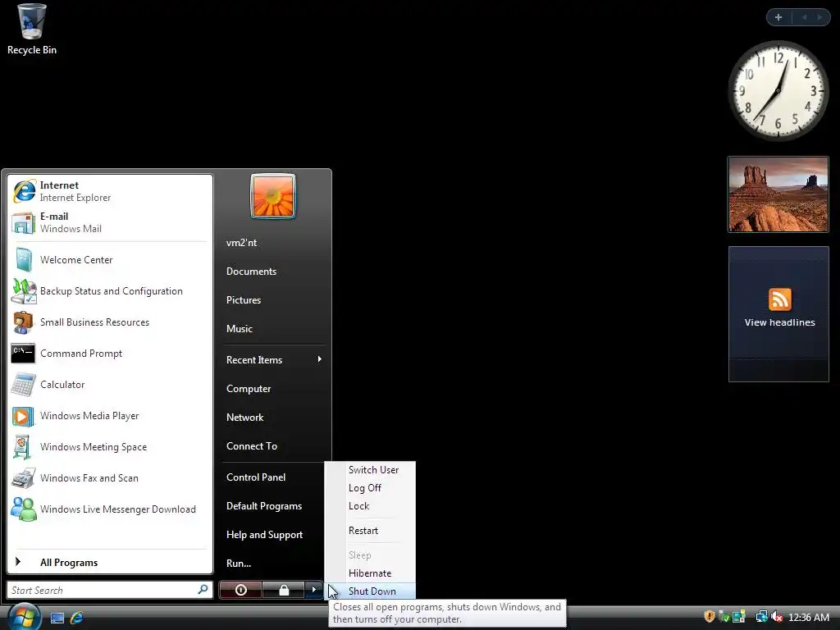
Task: Click the security shield tray icon
Action: pos(710,617)
